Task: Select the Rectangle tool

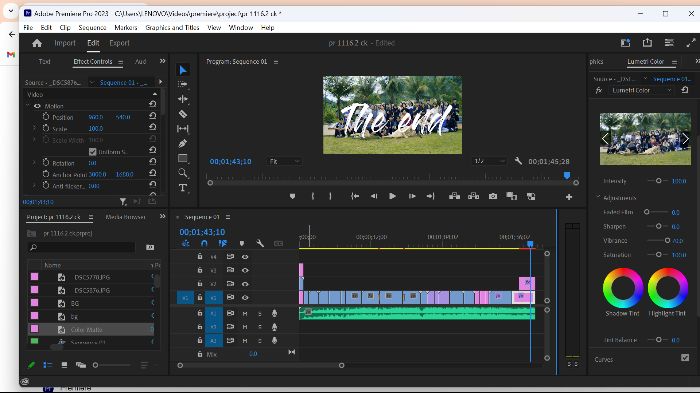Action: click(x=183, y=158)
